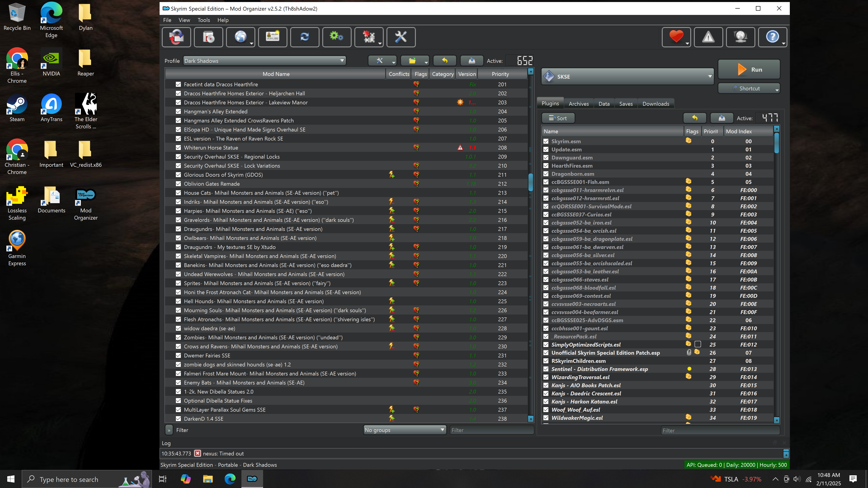Click the Mod Name column header
The image size is (868, 488).
(276, 74)
